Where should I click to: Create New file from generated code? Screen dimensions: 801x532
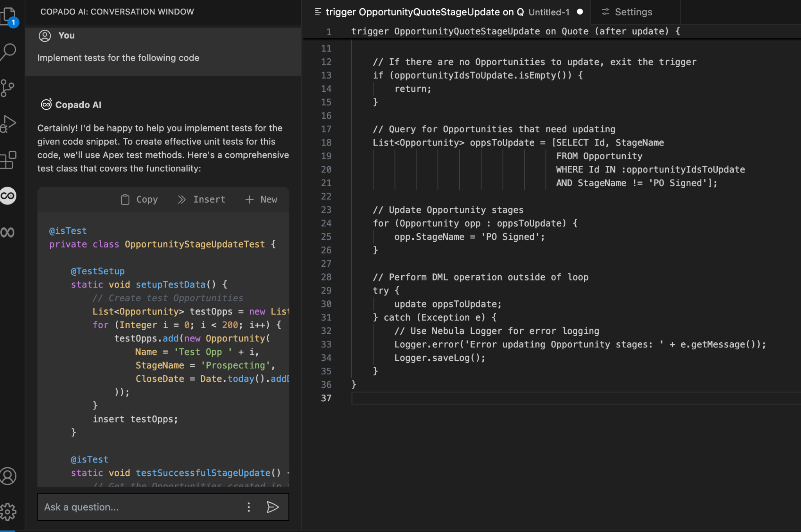(261, 199)
